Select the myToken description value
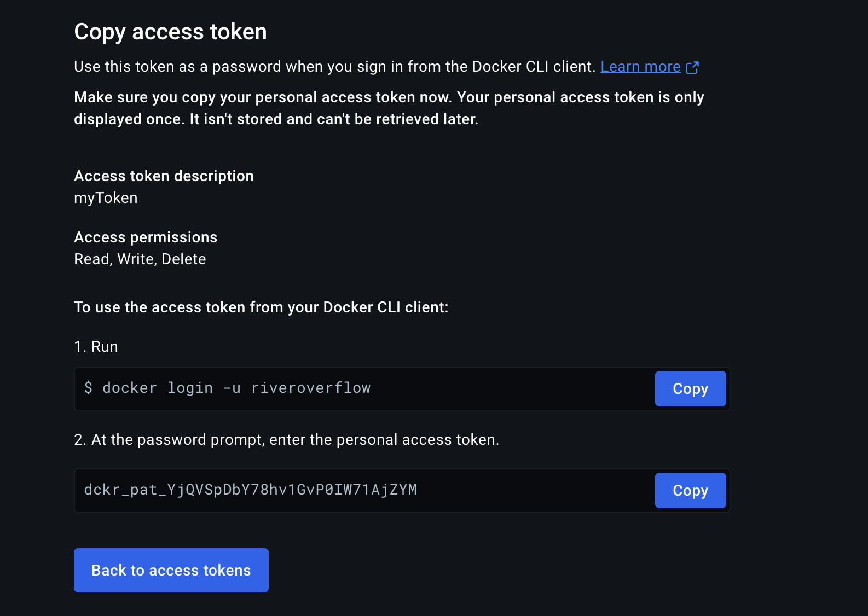Viewport: 868px width, 616px height. pyautogui.click(x=106, y=198)
